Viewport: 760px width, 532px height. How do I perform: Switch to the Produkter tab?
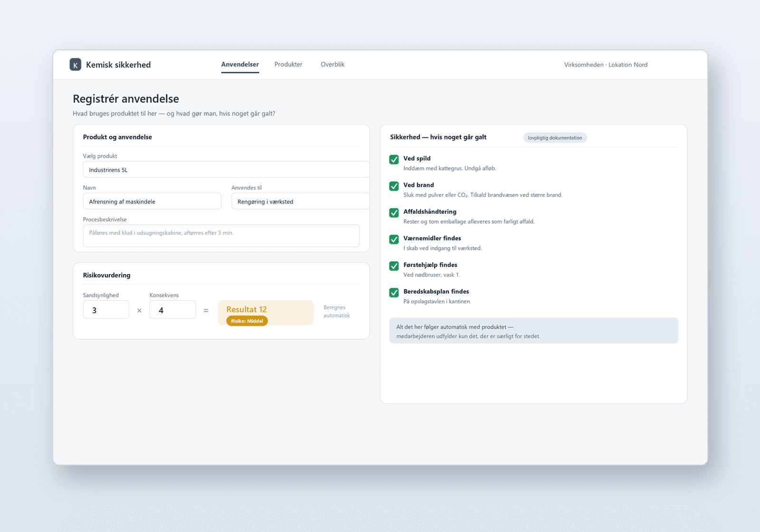288,65
